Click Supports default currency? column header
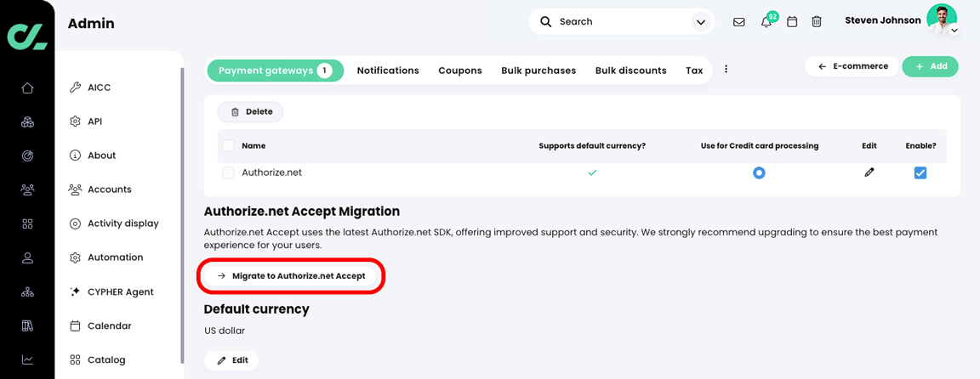The width and height of the screenshot is (980, 379). click(592, 145)
